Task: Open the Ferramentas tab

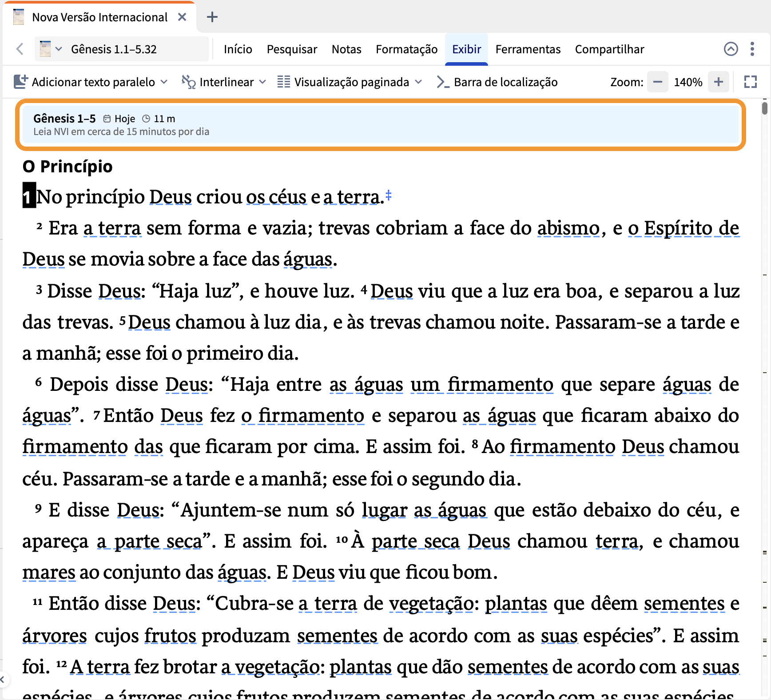Action: 528,49
